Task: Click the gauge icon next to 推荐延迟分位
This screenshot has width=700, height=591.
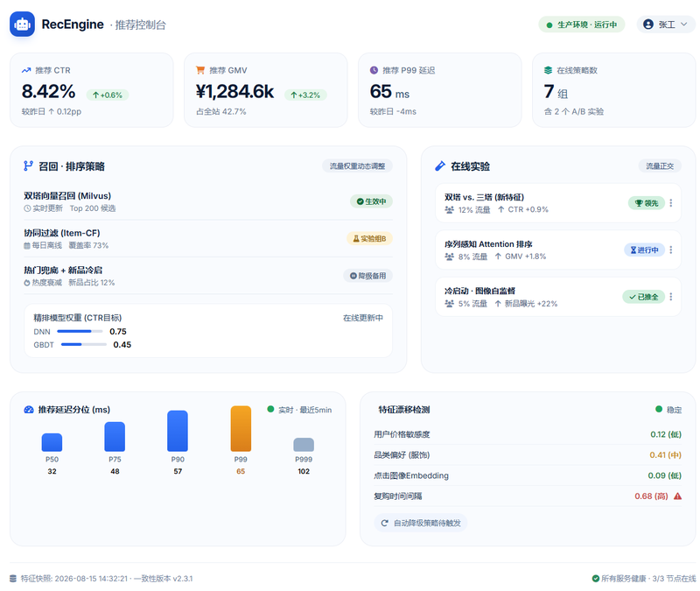Action: point(29,410)
